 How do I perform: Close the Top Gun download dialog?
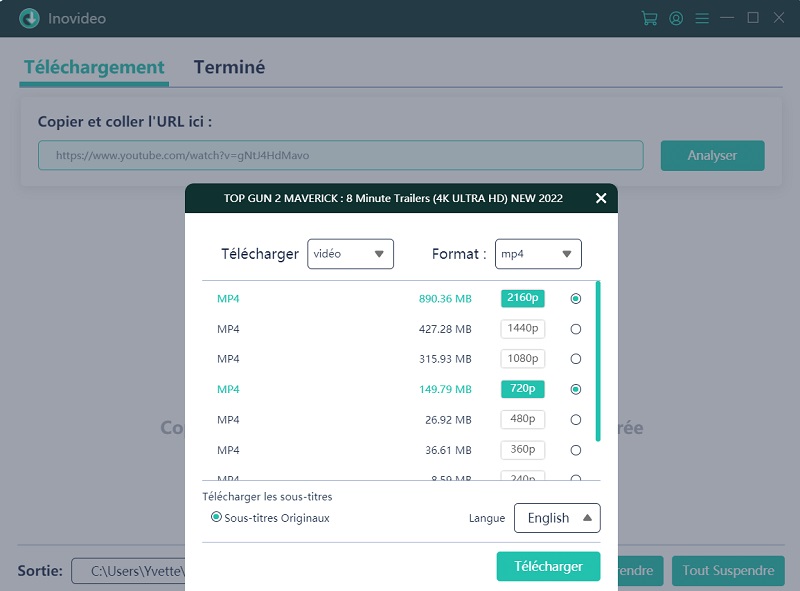(601, 198)
